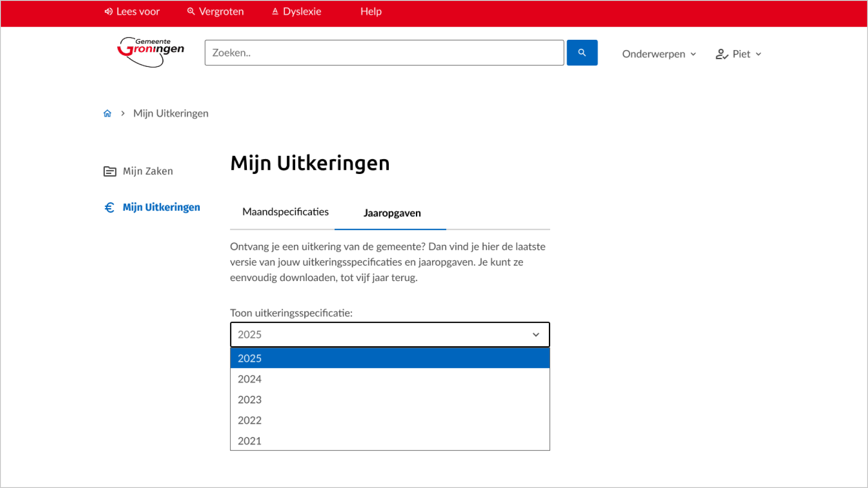Go to Gemeente Groningen logo homepage
The image size is (868, 488).
point(151,52)
